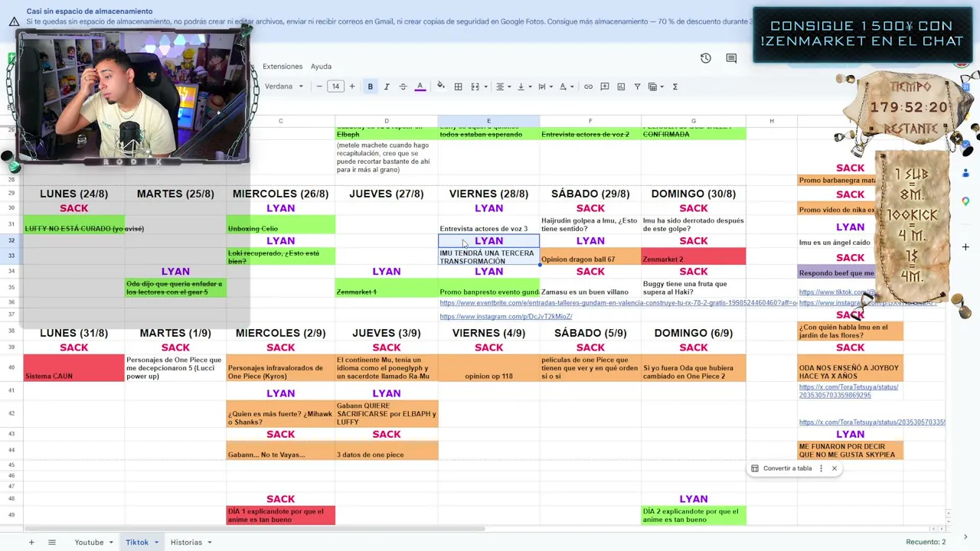
Task: Open the Historias tab dropdown arrow
Action: tap(210, 543)
